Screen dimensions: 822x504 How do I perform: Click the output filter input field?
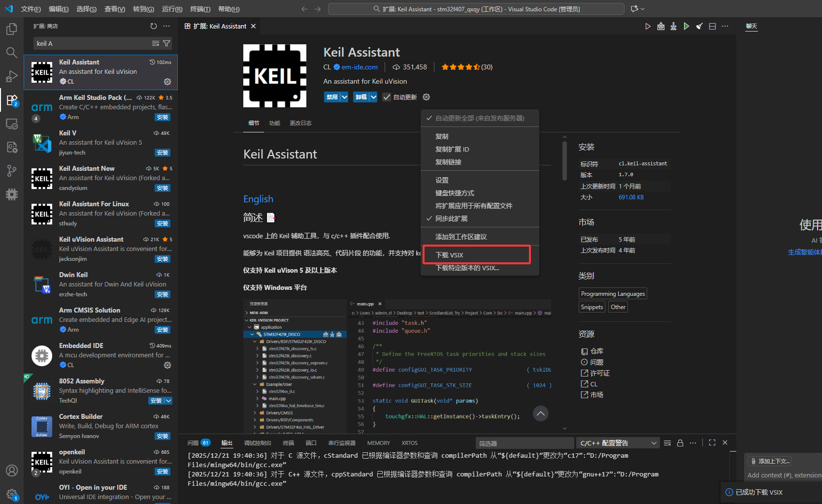(525, 443)
